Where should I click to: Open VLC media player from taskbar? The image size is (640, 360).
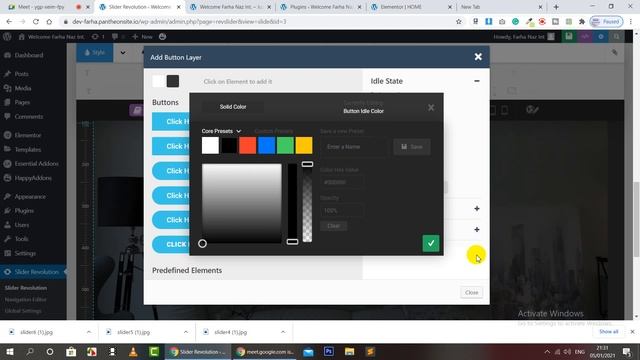(133, 351)
